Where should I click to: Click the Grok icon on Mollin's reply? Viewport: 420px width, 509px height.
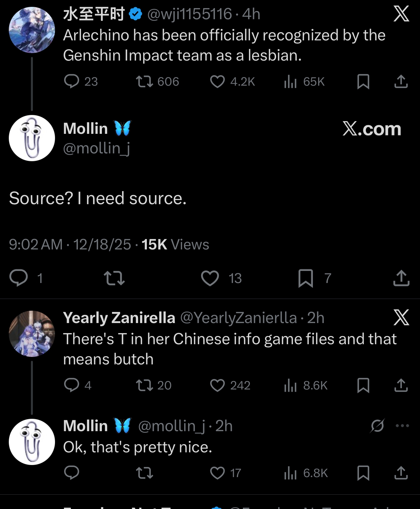click(378, 426)
